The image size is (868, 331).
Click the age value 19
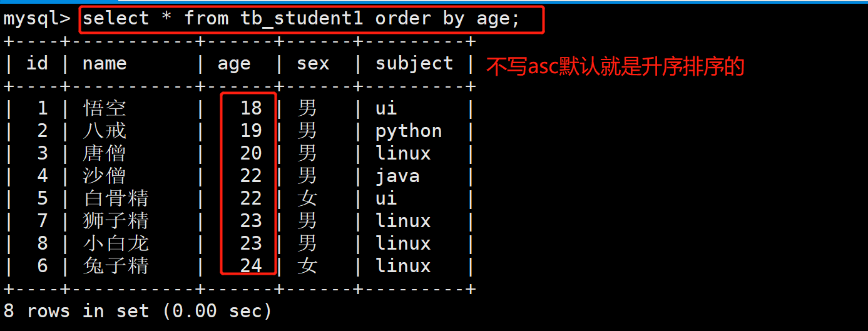(251, 131)
